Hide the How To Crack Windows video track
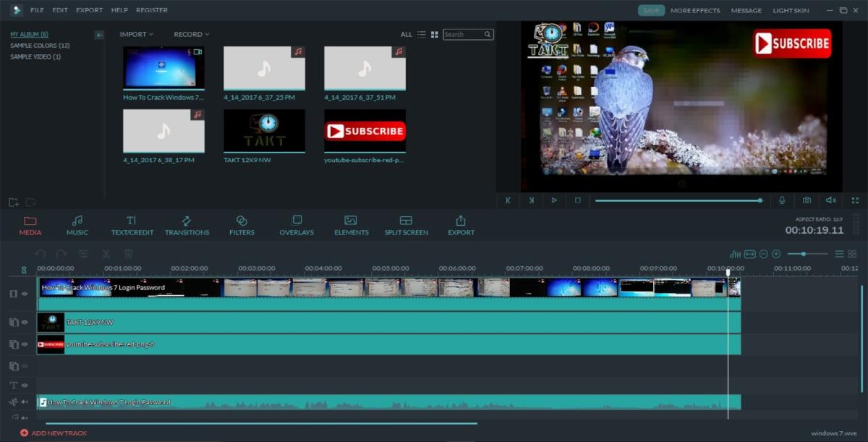The image size is (868, 442). [24, 294]
